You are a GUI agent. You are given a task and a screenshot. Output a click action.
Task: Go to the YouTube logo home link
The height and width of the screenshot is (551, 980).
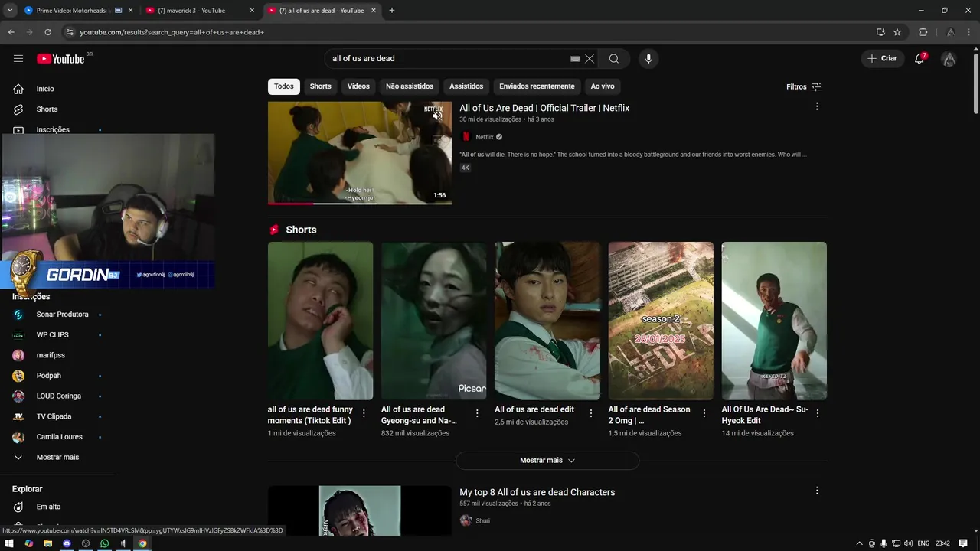[x=60, y=59]
